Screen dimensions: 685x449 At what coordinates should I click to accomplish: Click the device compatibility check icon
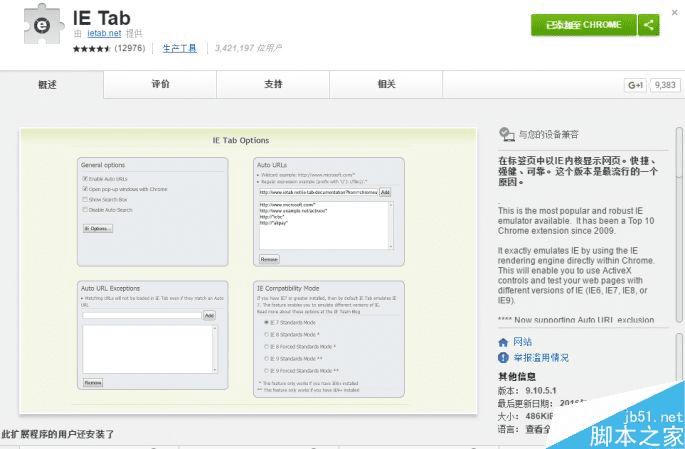tap(507, 135)
